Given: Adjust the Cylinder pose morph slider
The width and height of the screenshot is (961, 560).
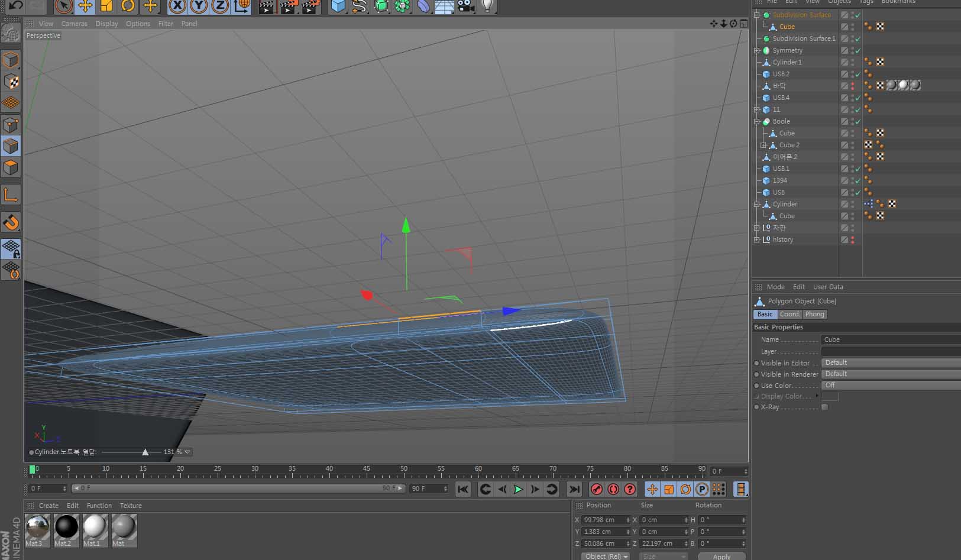Looking at the screenshot, I should click(145, 452).
